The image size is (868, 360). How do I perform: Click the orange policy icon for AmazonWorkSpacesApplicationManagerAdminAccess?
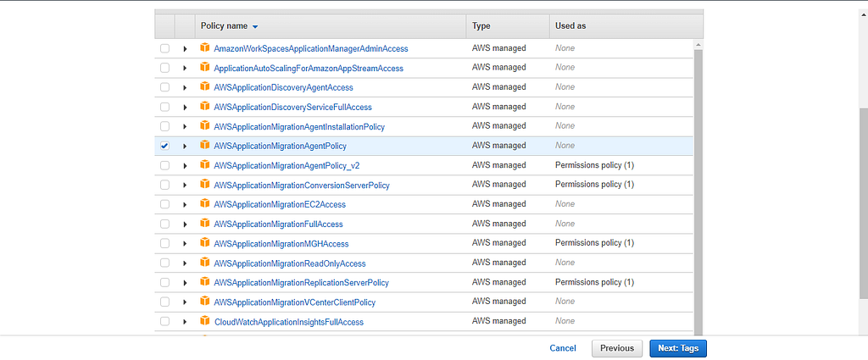tap(205, 48)
